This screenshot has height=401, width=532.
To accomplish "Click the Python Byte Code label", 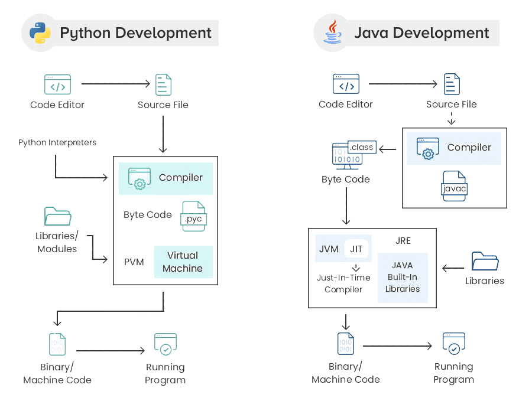I will click(x=148, y=215).
